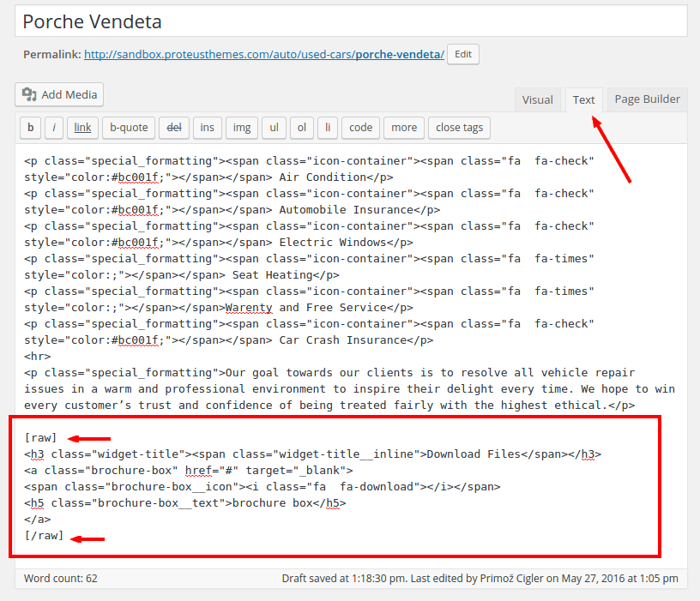Open the Page Builder tab
700x601 pixels.
coord(647,99)
